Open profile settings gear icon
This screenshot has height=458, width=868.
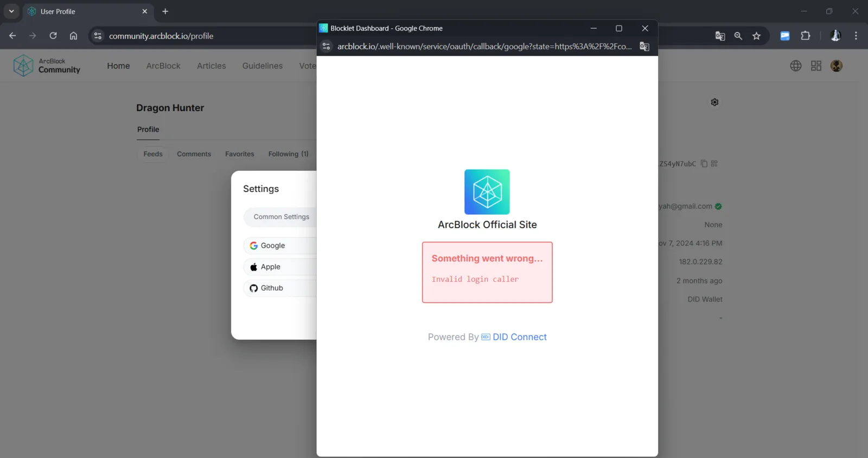coord(715,102)
